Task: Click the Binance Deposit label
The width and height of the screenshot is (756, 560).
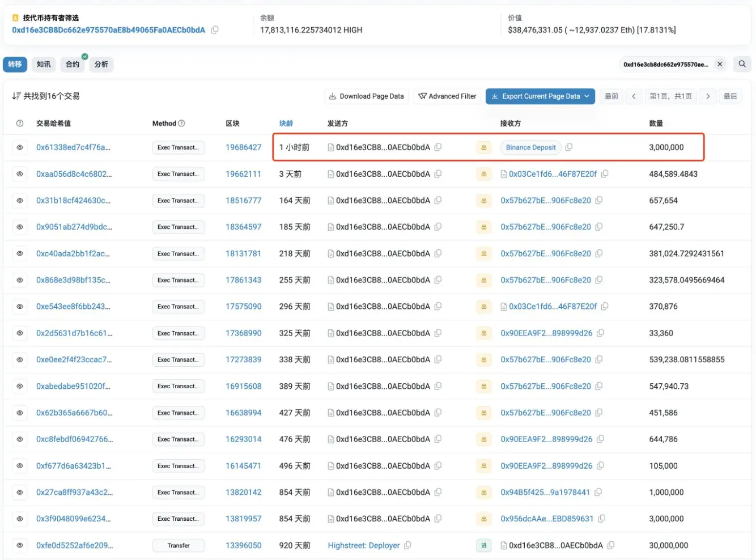Action: tap(530, 147)
